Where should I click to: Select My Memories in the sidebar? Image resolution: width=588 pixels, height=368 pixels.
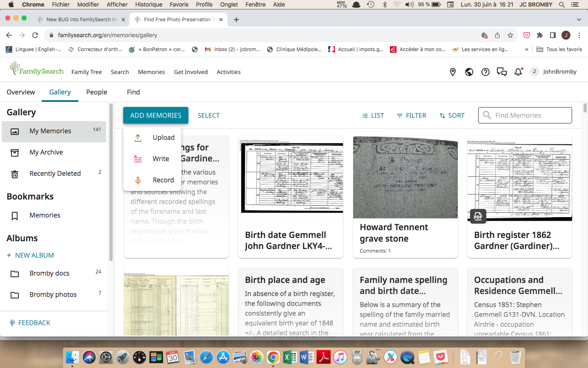54,131
